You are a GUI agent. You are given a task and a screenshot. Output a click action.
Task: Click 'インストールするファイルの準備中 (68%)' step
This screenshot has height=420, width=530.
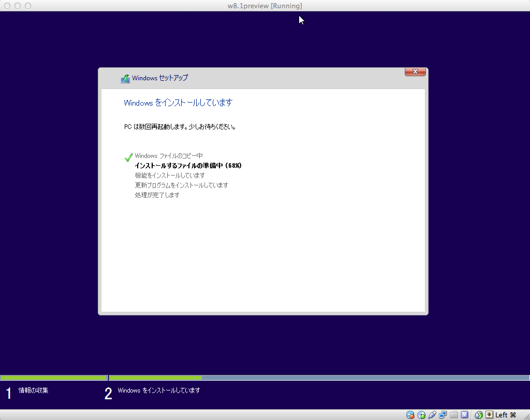point(188,166)
